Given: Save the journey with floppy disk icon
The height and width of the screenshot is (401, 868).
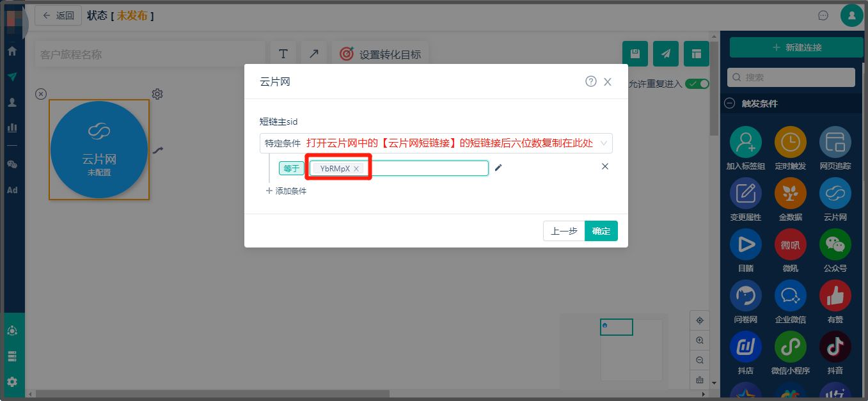Looking at the screenshot, I should 635,54.
